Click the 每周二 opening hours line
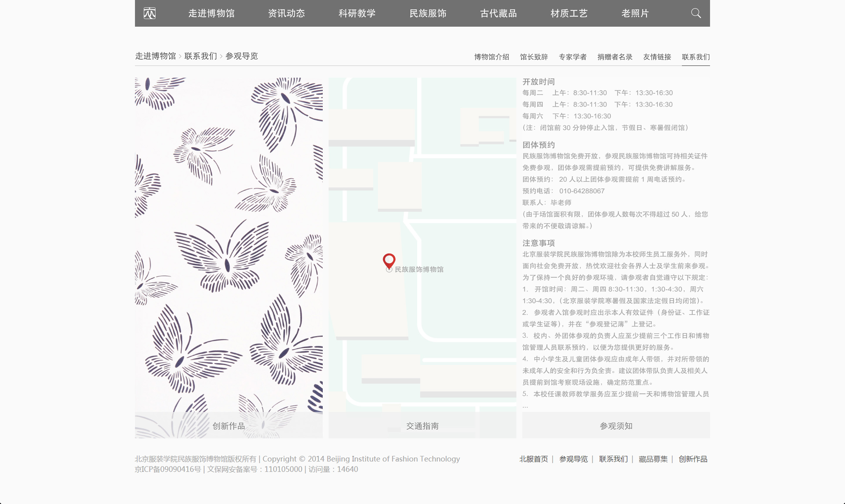This screenshot has width=845, height=504. pyautogui.click(x=597, y=93)
